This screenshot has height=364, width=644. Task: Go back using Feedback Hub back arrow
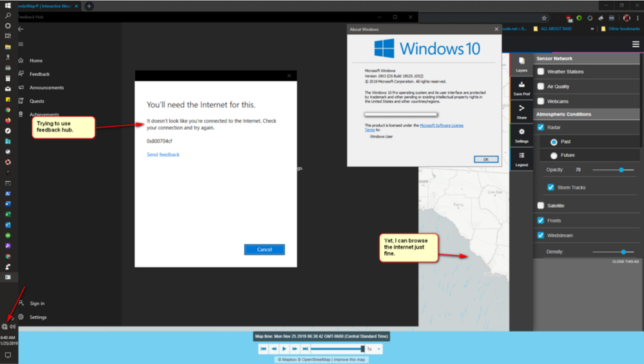21,29
